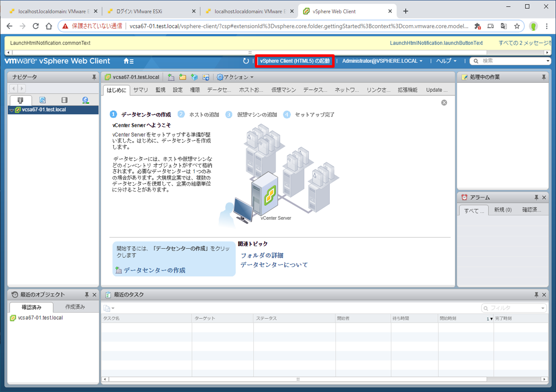This screenshot has height=392, width=556.
Task: Click inside the タスク filter field
Action: [513, 308]
